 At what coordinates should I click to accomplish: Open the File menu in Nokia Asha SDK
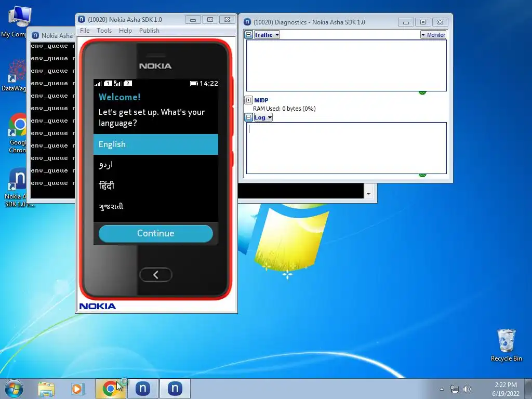(x=85, y=31)
